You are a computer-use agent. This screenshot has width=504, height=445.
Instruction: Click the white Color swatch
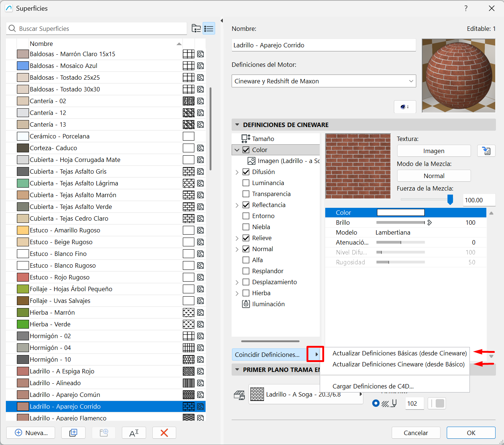(x=400, y=213)
